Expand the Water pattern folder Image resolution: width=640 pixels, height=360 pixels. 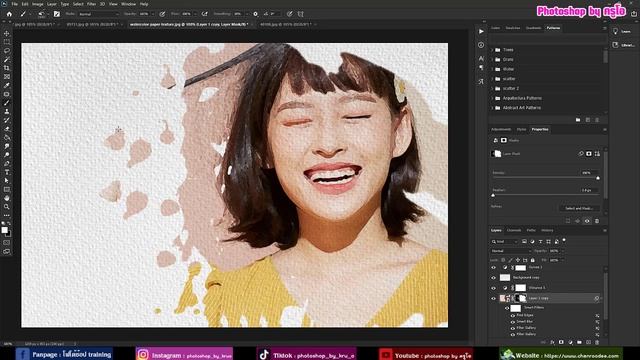(x=493, y=69)
